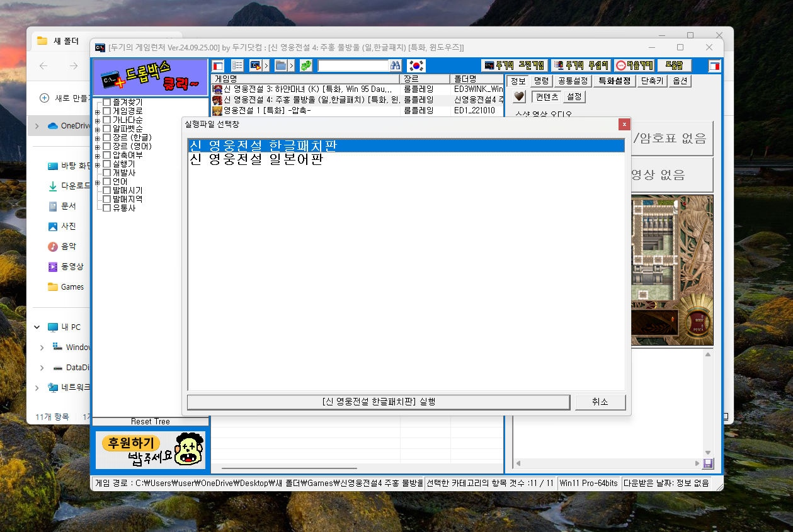Click 내 PC in Explorer sidebar
793x532 pixels.
[x=65, y=327]
